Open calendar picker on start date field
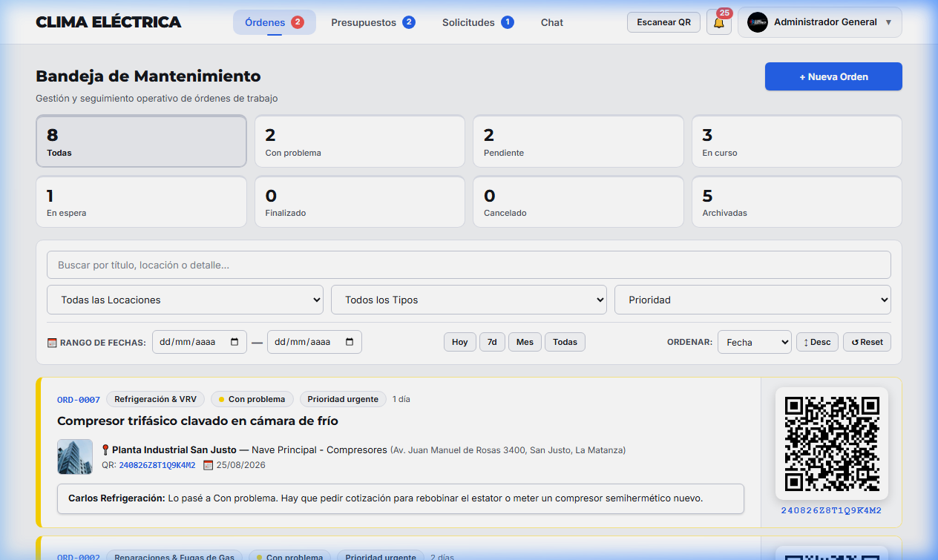Viewport: 938px width, 560px height. click(x=234, y=342)
